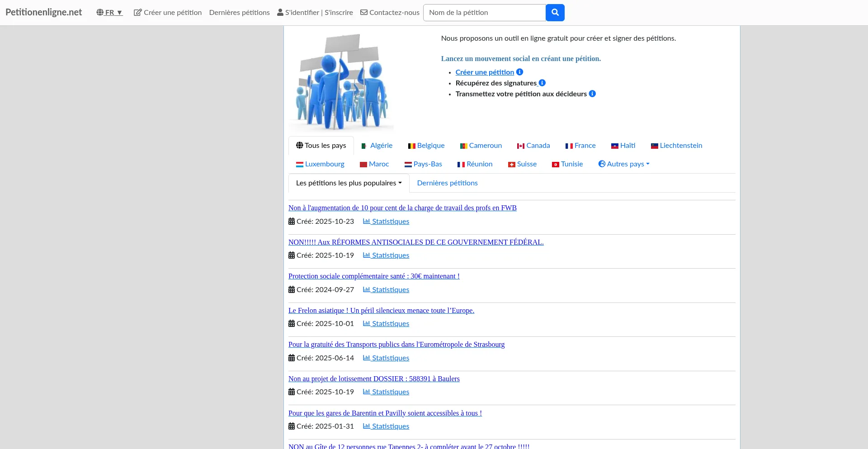Focus the Nom de la pétition search field
Viewport: 868px width, 449px height.
point(484,13)
